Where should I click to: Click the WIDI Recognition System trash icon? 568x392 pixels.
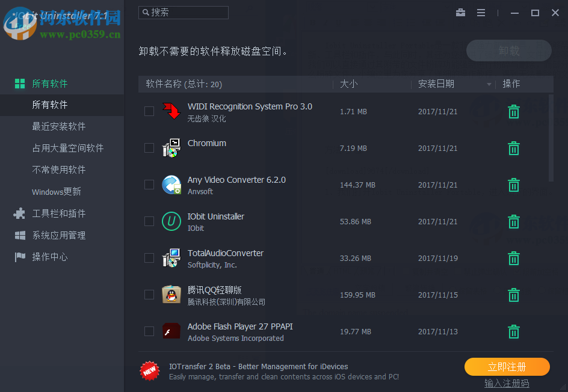coord(513,111)
